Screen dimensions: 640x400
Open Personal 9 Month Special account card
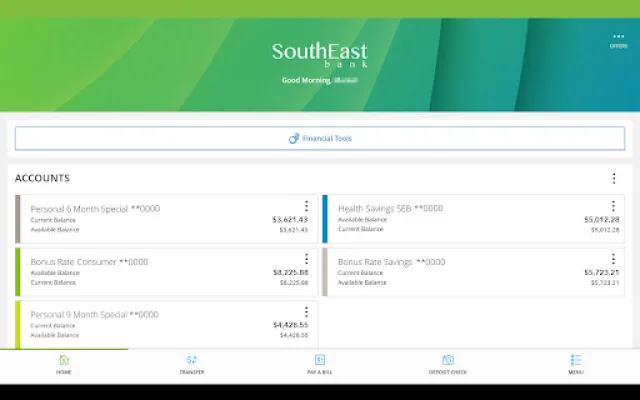[150, 325]
